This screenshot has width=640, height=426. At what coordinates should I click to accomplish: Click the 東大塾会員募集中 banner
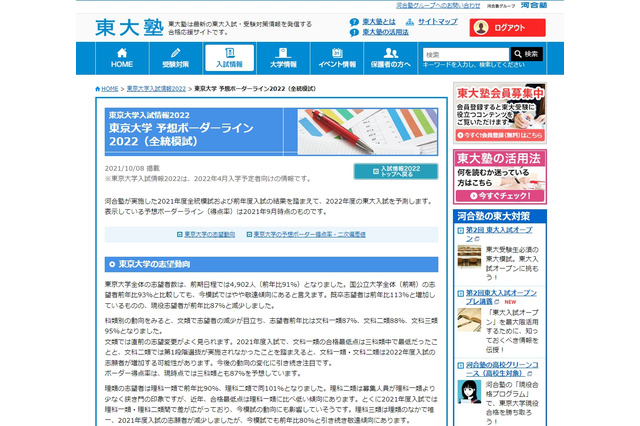[x=500, y=113]
